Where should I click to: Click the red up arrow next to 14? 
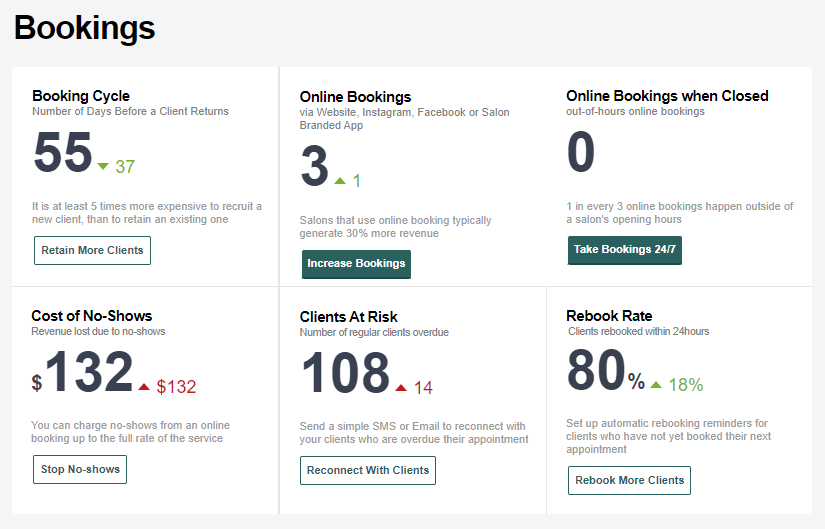click(401, 388)
